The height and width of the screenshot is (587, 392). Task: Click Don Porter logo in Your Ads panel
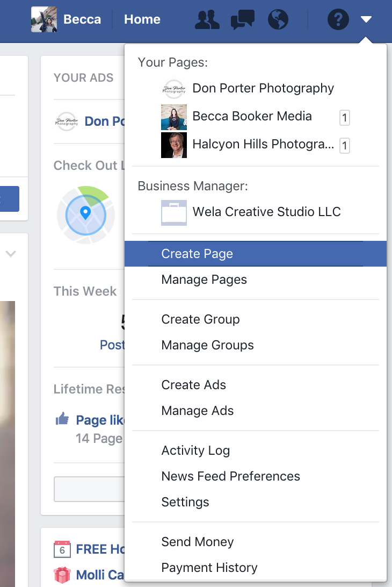coord(67,121)
